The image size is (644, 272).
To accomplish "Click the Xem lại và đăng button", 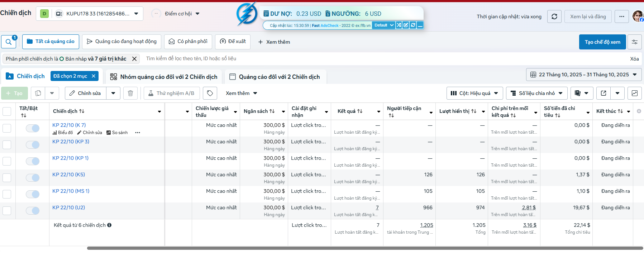I will coord(588,16).
